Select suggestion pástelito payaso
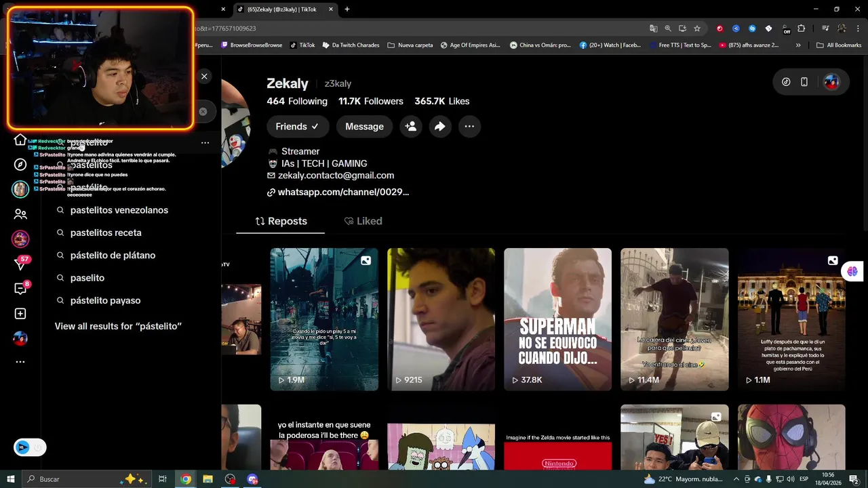Viewport: 868px width, 488px height. pyautogui.click(x=105, y=300)
